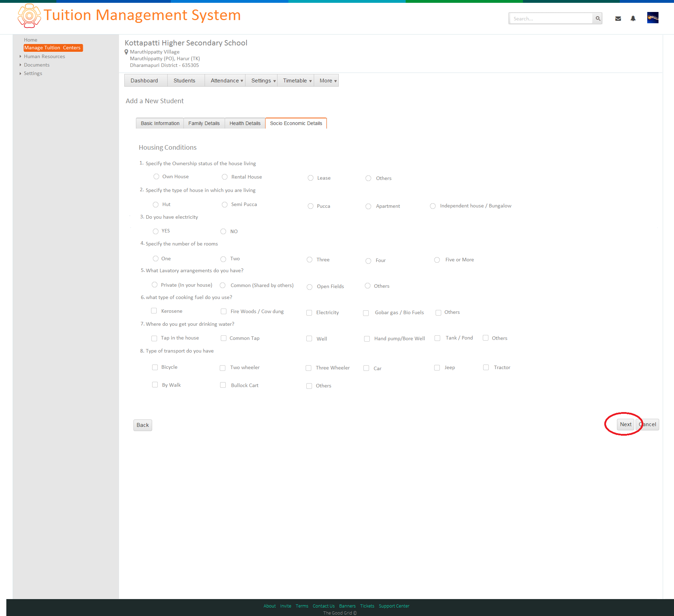Select Apartment house type
This screenshot has width=674, height=616.
(368, 206)
